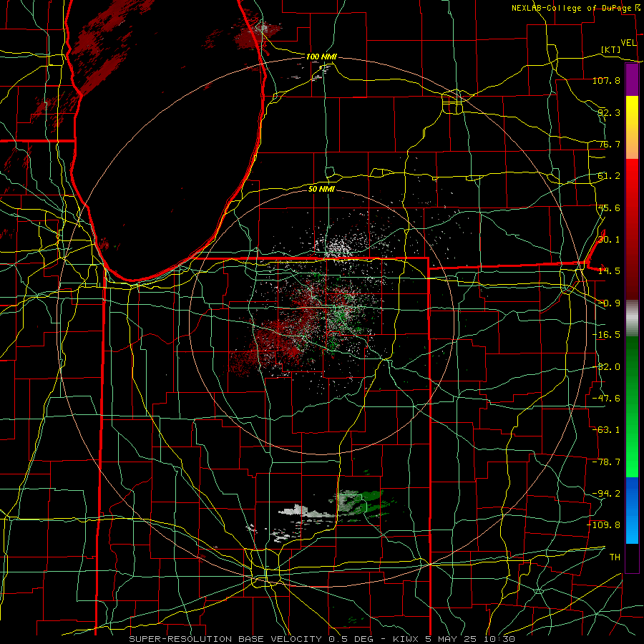Pick the yellow-orange segment of velocity scale
The image size is (644, 644).
pyautogui.click(x=632, y=127)
